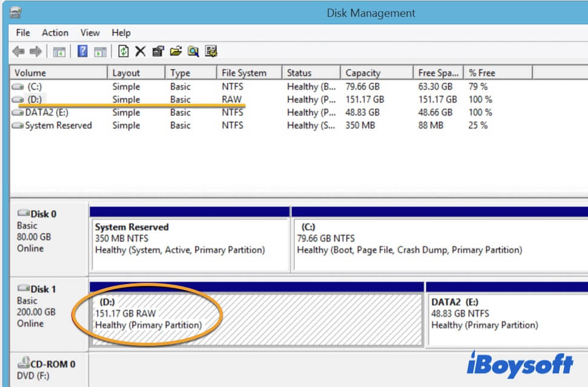Select the System Reserved partition block
The width and height of the screenshot is (588, 387).
click(x=189, y=243)
